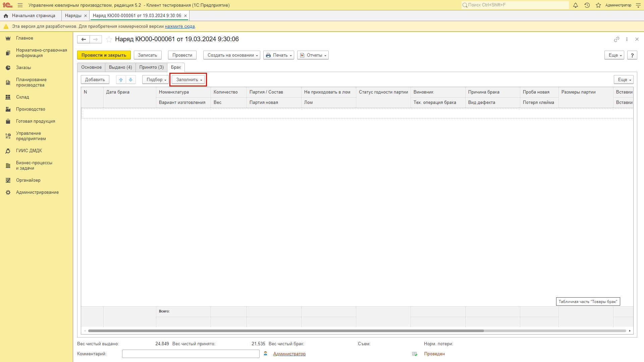This screenshot has height=362, width=644.
Task: Close the Наряд КЮ00-000061 tab
Action: 185,16
